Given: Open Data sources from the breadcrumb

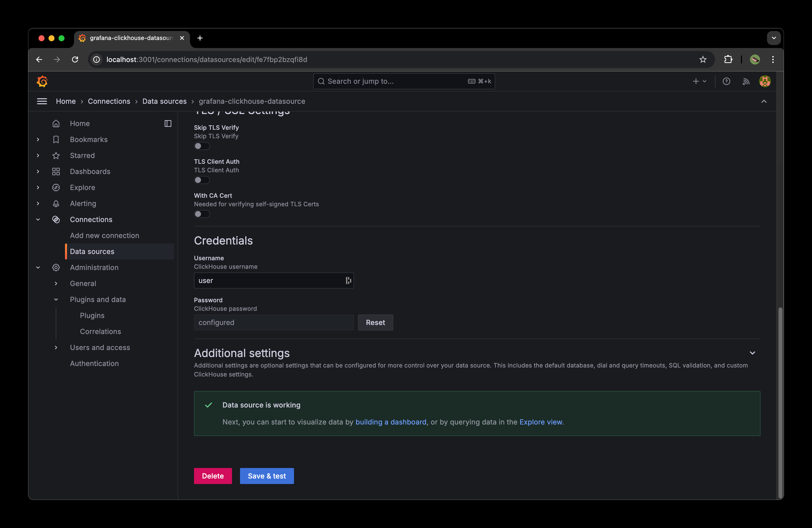Looking at the screenshot, I should pos(164,101).
